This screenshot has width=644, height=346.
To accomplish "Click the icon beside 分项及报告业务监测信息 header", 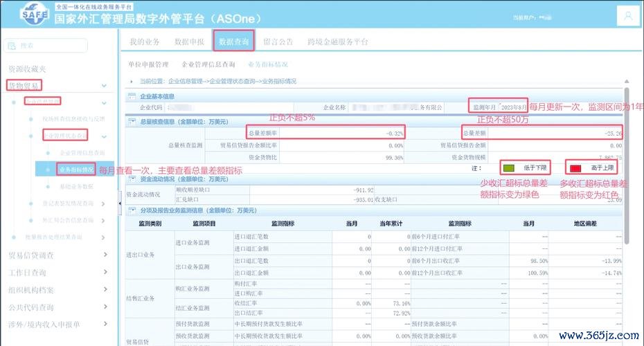I will click(132, 210).
